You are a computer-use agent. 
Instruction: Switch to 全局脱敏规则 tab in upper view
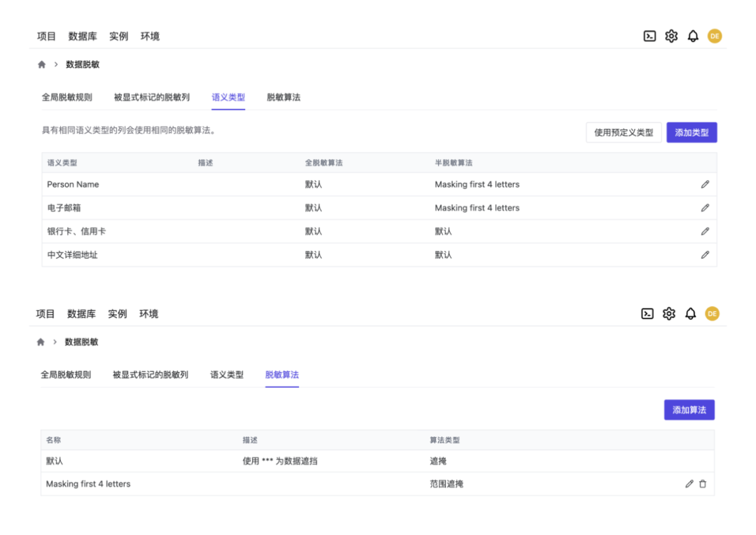67,97
